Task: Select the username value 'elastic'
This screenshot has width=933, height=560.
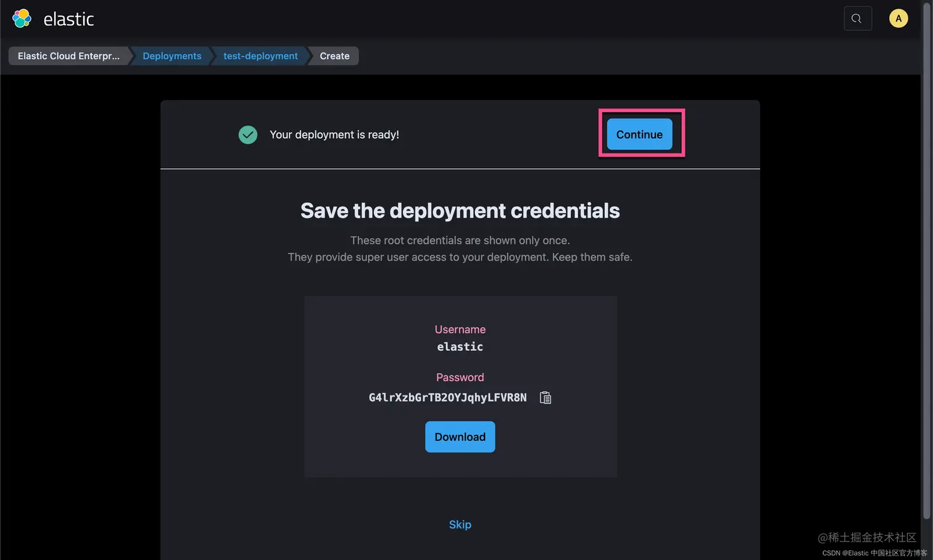Action: [460, 347]
